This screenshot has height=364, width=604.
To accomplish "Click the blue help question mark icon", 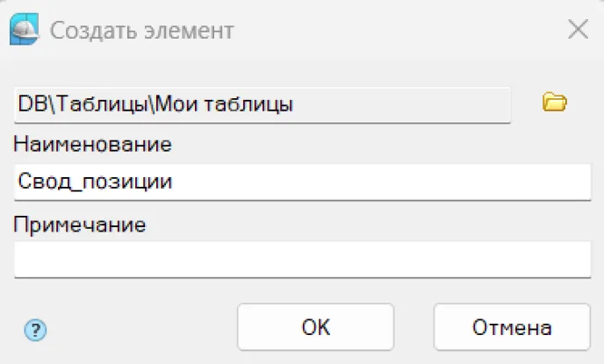I will pos(37,330).
